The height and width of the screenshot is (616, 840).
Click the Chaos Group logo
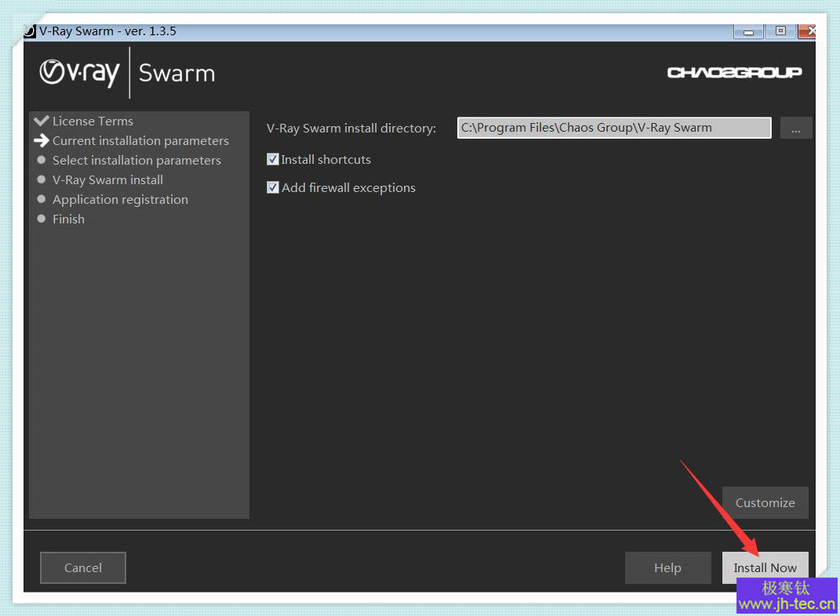coord(734,72)
